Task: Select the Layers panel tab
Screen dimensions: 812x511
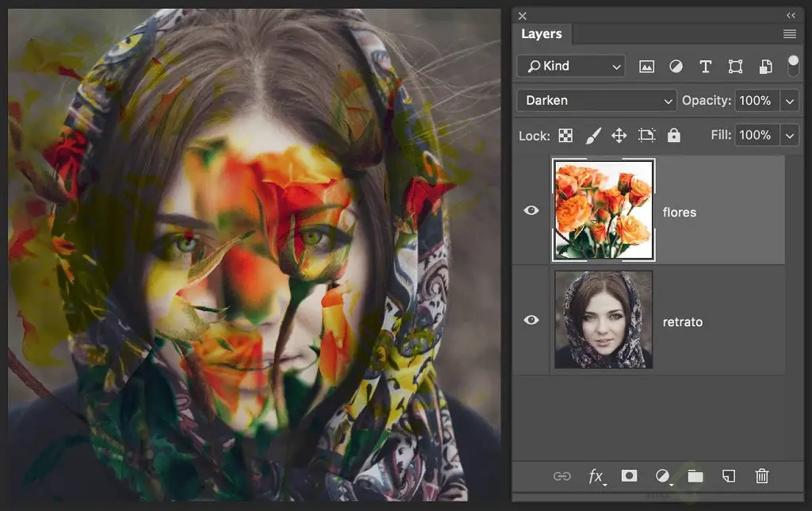Action: (542, 34)
